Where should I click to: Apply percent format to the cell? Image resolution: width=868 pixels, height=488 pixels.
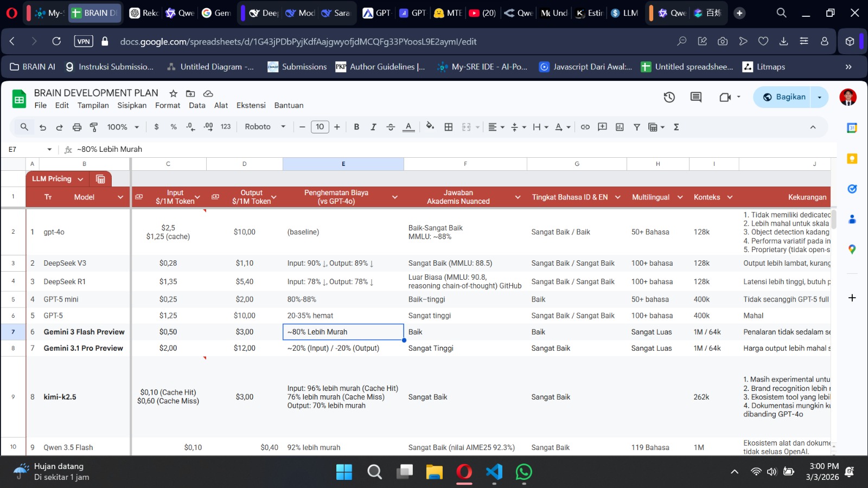(174, 127)
